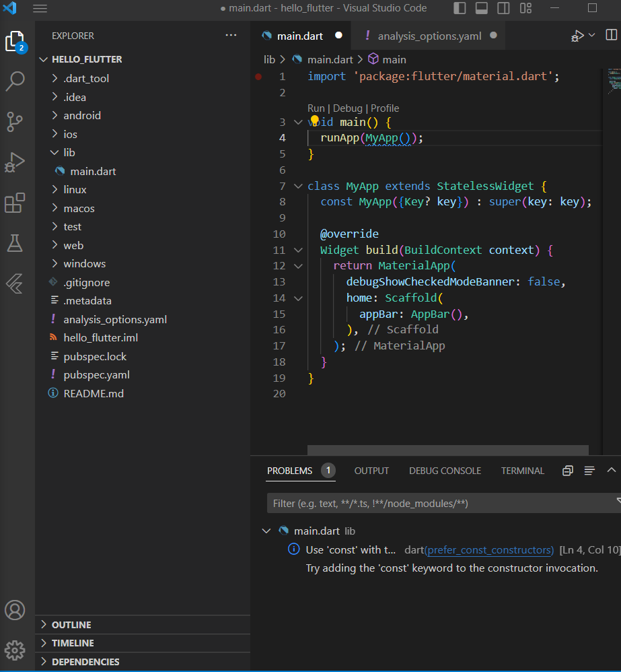Screen dimensions: 621x672
Task: Fold the MyApp class at line 7
Action: click(298, 186)
